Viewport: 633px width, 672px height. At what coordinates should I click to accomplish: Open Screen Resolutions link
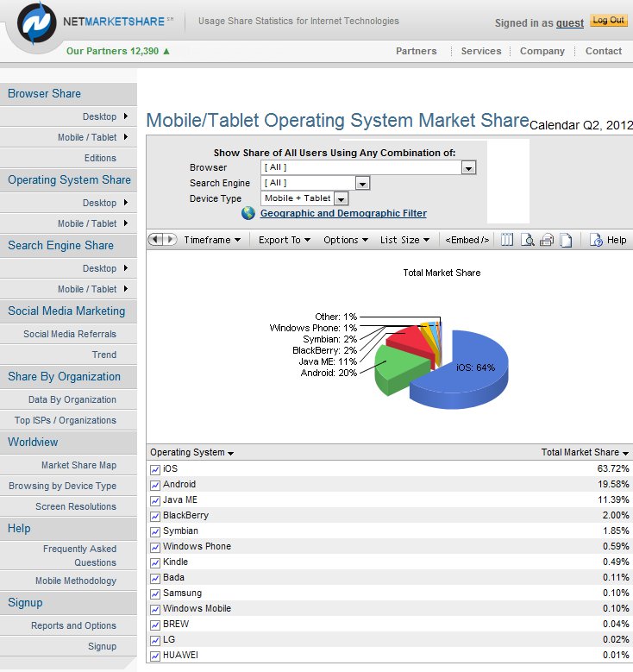(x=76, y=506)
